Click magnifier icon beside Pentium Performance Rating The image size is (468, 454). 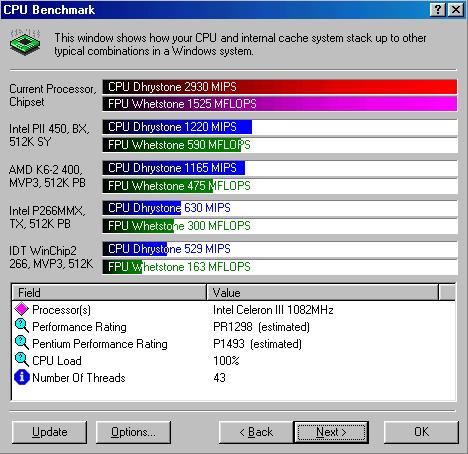click(22, 343)
